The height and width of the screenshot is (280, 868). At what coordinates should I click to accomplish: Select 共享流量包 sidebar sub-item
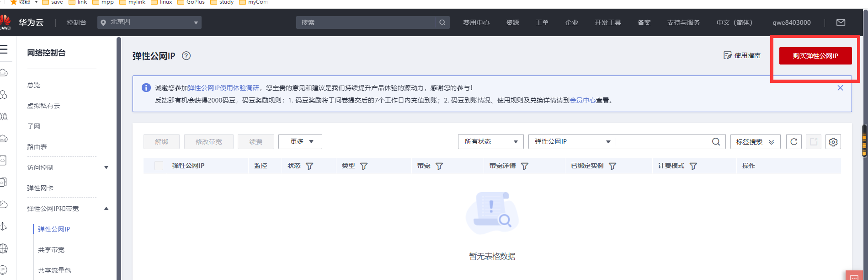coord(54,270)
